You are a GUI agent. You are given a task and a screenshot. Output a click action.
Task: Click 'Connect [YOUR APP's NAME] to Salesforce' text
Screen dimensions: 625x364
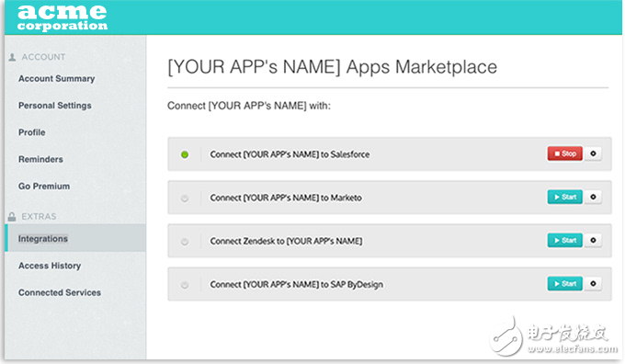tap(290, 154)
